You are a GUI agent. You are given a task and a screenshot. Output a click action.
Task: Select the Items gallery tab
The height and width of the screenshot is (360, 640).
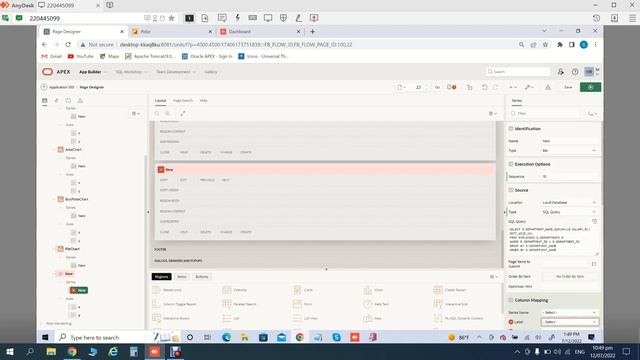(182, 277)
